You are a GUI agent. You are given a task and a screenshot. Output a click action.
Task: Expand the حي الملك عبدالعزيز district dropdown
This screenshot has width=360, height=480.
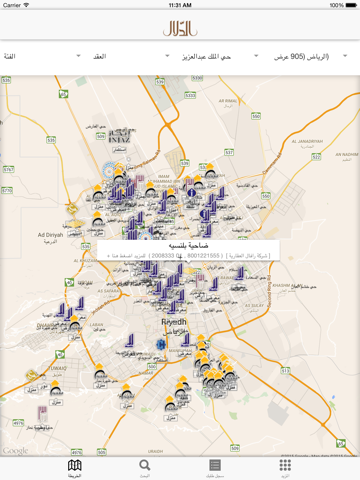[220, 56]
